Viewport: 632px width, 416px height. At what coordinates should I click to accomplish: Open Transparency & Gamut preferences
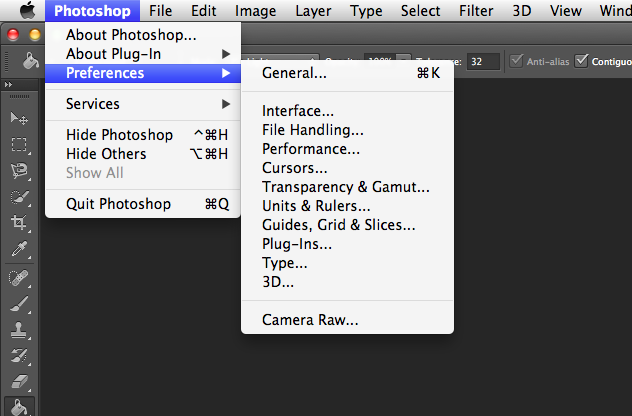347,187
